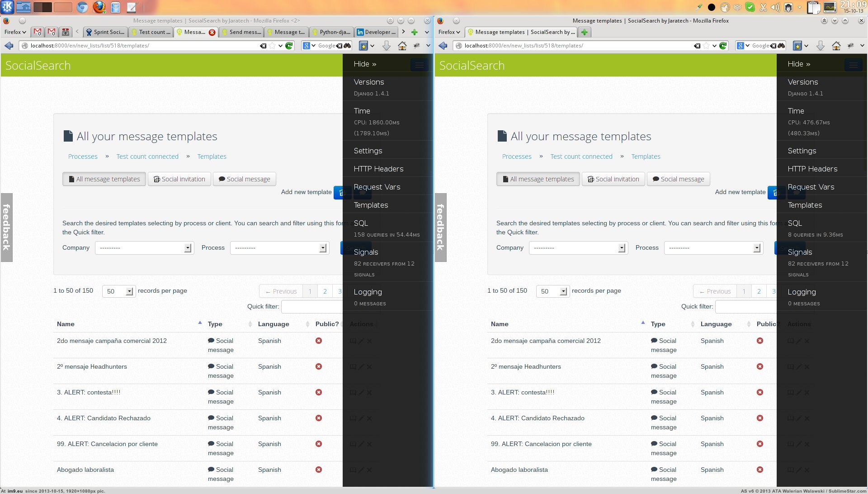Image resolution: width=868 pixels, height=494 pixels.
Task: Go back in the left Firefox window
Action: [x=9, y=46]
